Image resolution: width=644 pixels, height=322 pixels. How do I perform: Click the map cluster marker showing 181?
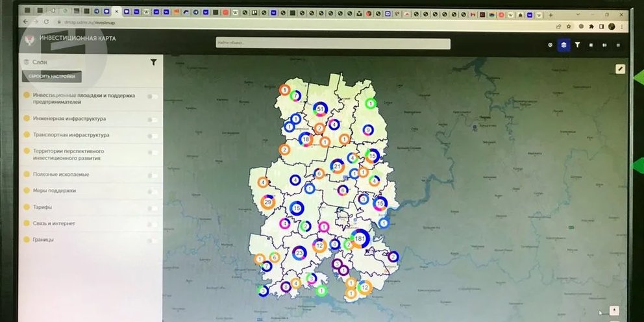point(360,239)
